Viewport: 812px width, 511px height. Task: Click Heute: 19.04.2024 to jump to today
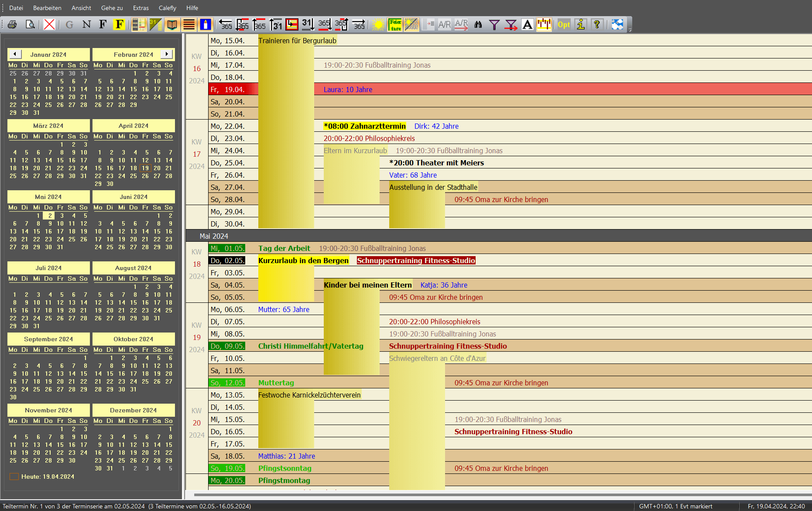click(47, 477)
